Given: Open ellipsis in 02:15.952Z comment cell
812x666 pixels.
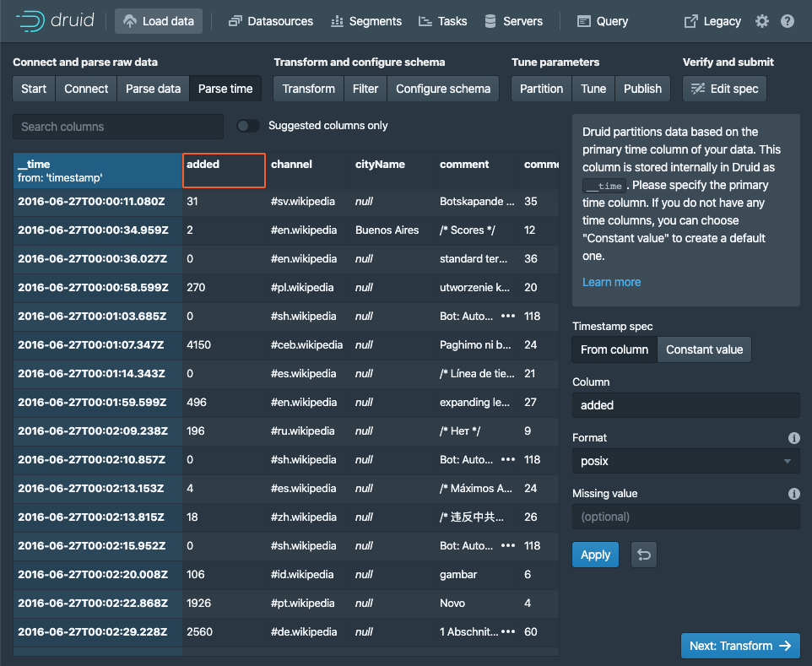Looking at the screenshot, I should tap(508, 546).
